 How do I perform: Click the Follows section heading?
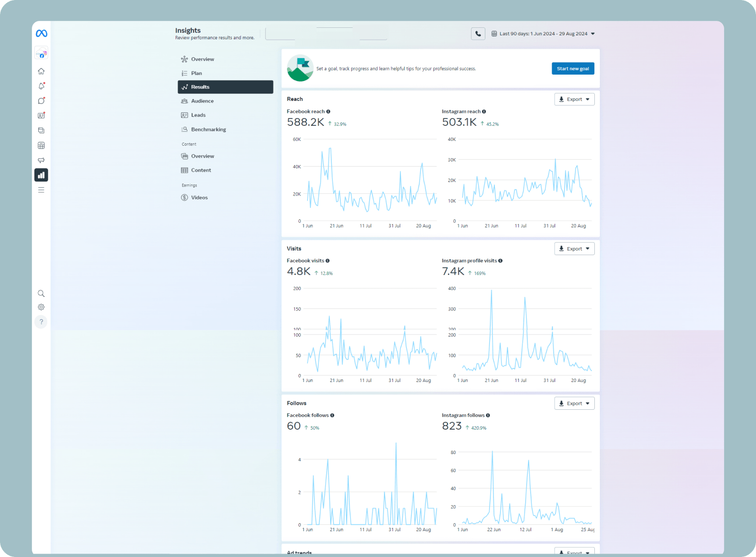coord(296,403)
